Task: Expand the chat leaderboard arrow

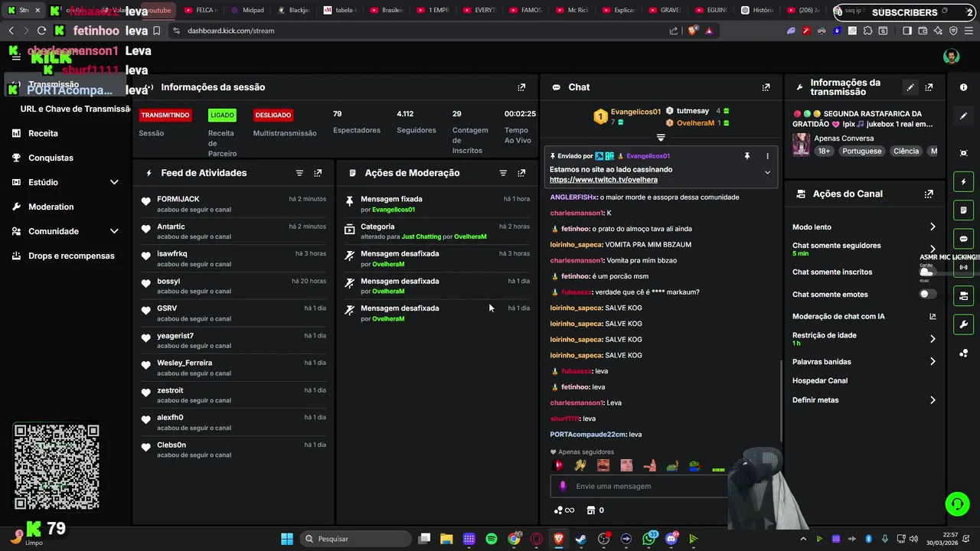Action: coord(661,138)
